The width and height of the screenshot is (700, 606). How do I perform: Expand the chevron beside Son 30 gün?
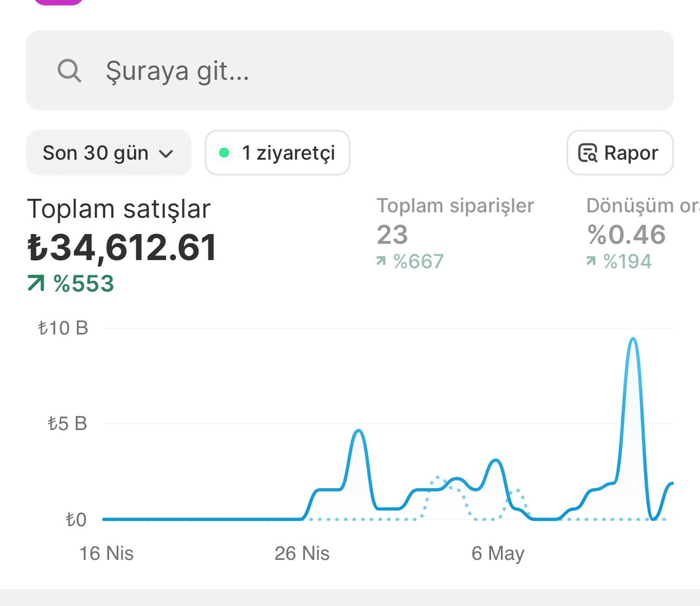[x=166, y=154]
